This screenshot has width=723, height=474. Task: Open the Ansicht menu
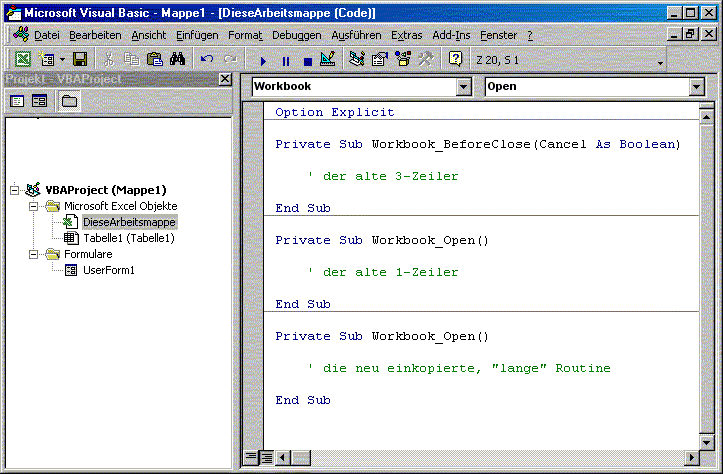(x=148, y=35)
